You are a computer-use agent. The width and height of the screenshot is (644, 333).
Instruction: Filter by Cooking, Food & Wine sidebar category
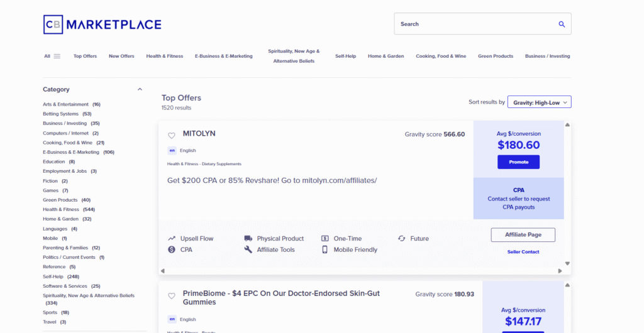(74, 142)
